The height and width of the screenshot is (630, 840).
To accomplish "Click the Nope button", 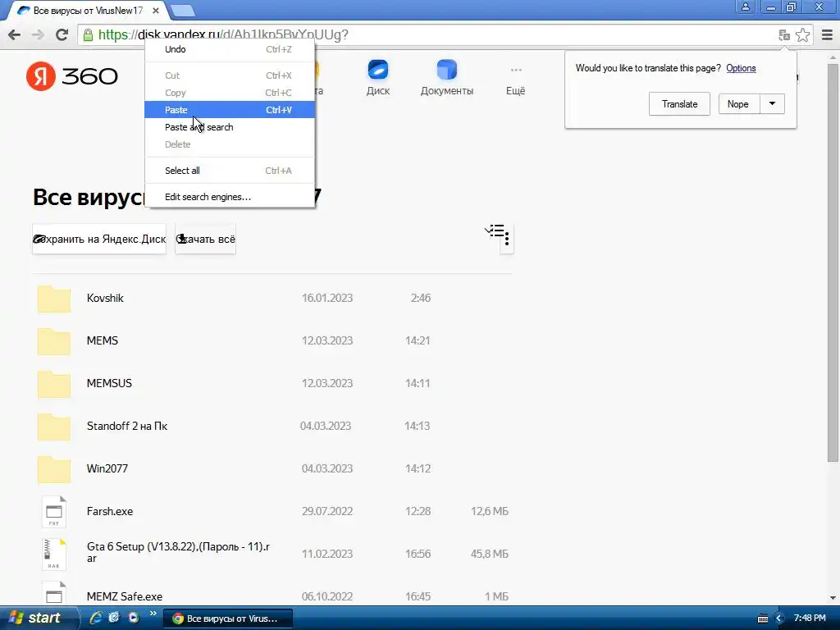I will [x=739, y=104].
